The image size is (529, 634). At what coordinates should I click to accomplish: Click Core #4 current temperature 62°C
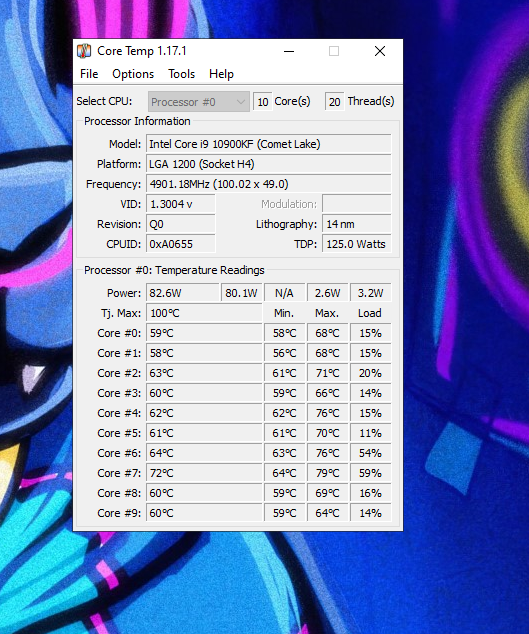[204, 413]
